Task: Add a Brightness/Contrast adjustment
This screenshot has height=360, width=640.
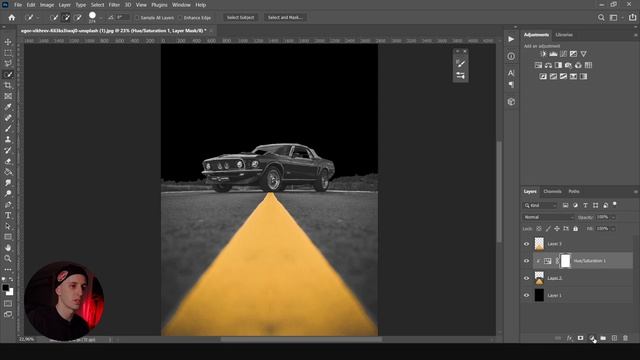Action: pos(543,54)
